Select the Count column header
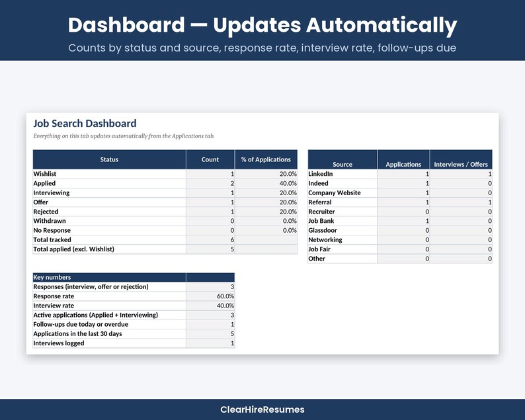Viewport: 525px width, 420px height. [x=210, y=159]
